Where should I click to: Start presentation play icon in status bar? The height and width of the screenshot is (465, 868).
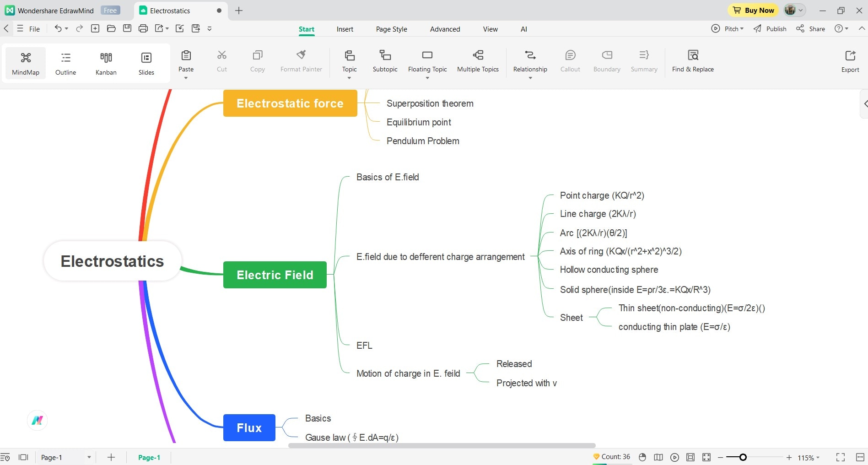tap(674, 457)
